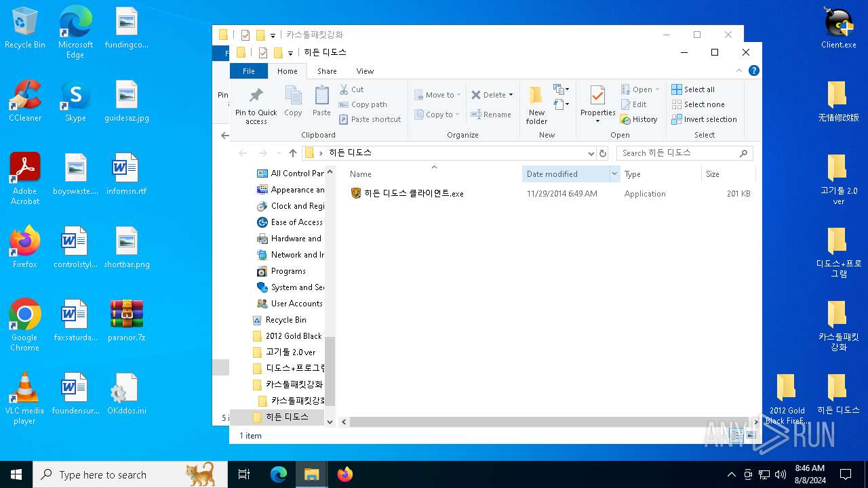Open OKddos.ini file on desktop

click(x=127, y=394)
